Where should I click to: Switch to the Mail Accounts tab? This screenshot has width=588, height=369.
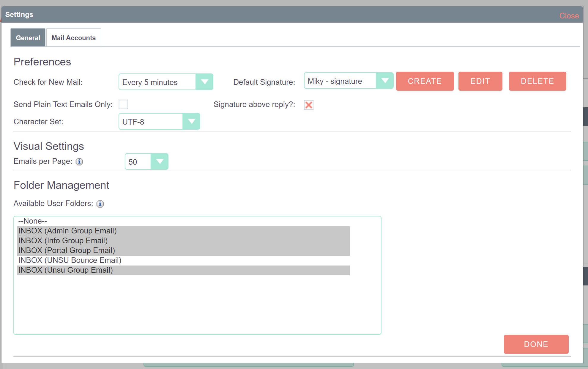[73, 38]
